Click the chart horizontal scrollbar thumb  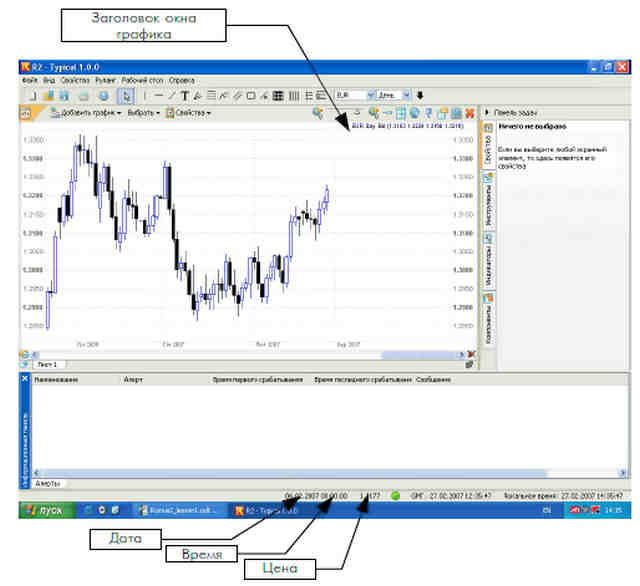pos(419,355)
